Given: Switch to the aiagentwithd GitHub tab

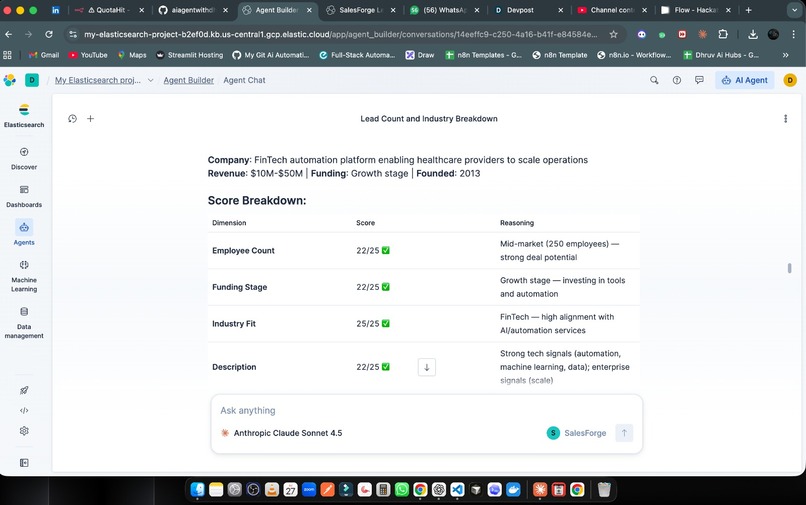Looking at the screenshot, I should pyautogui.click(x=193, y=10).
